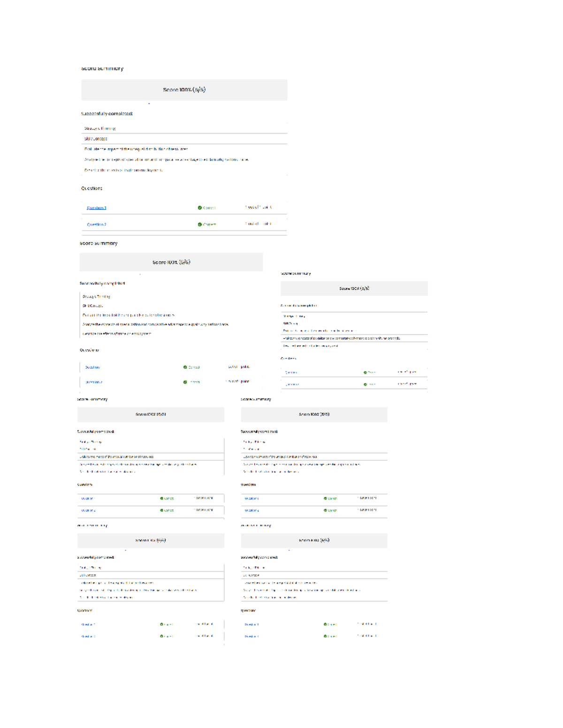Open Question 1 in the small middle-right summary
Image resolution: width=563 pixels, height=728 pixels.
291,373
